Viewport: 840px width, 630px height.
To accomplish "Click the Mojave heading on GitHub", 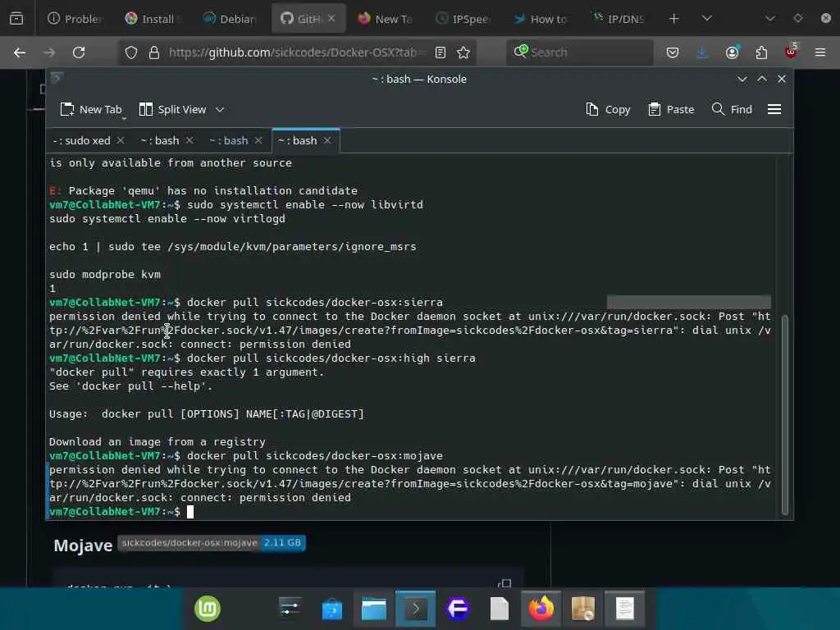I will pyautogui.click(x=83, y=546).
